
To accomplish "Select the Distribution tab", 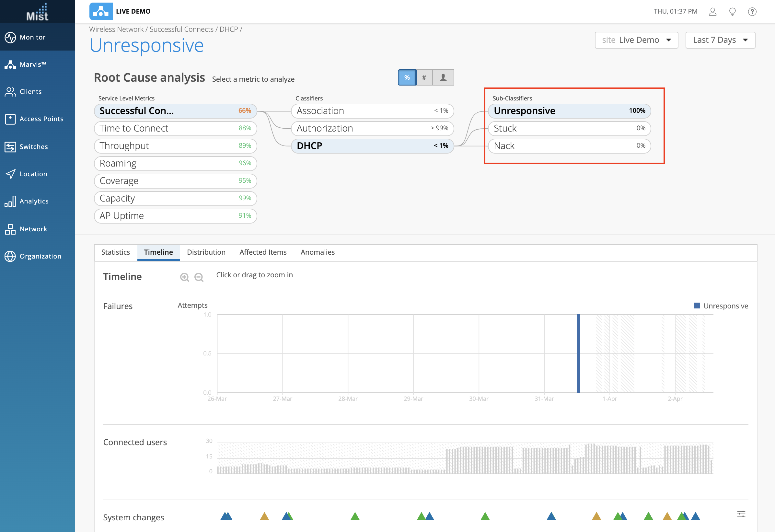I will point(206,252).
